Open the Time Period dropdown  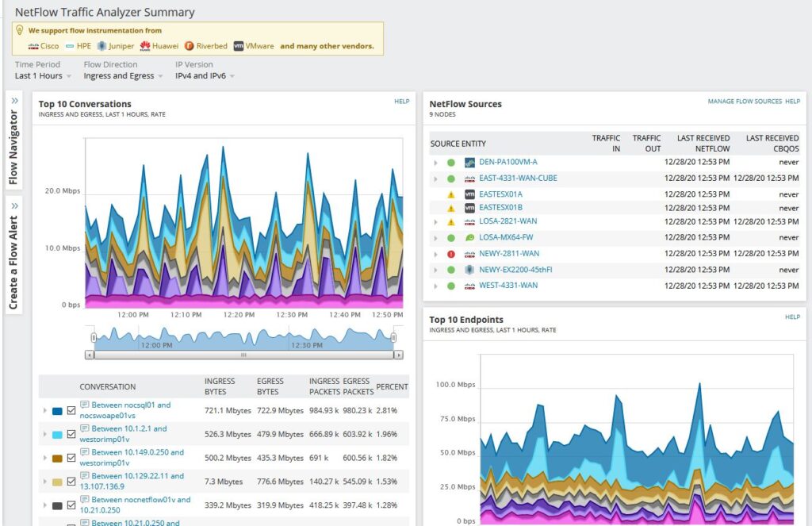click(44, 76)
